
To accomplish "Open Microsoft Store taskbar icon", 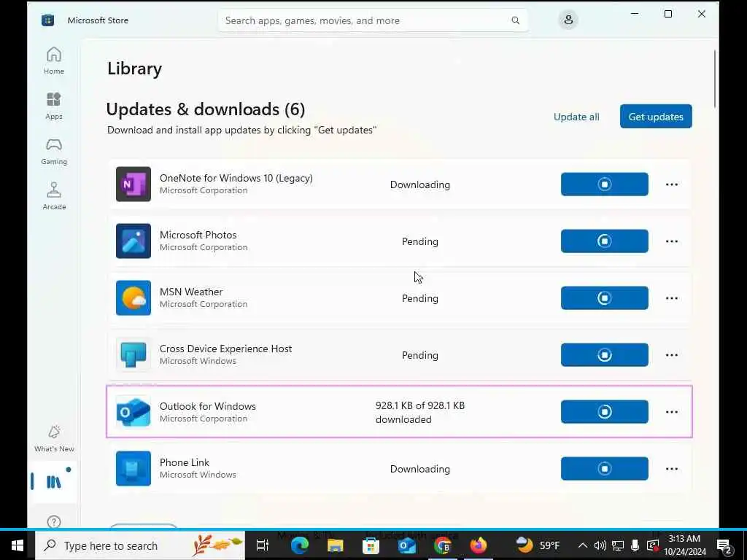I will click(x=371, y=545).
